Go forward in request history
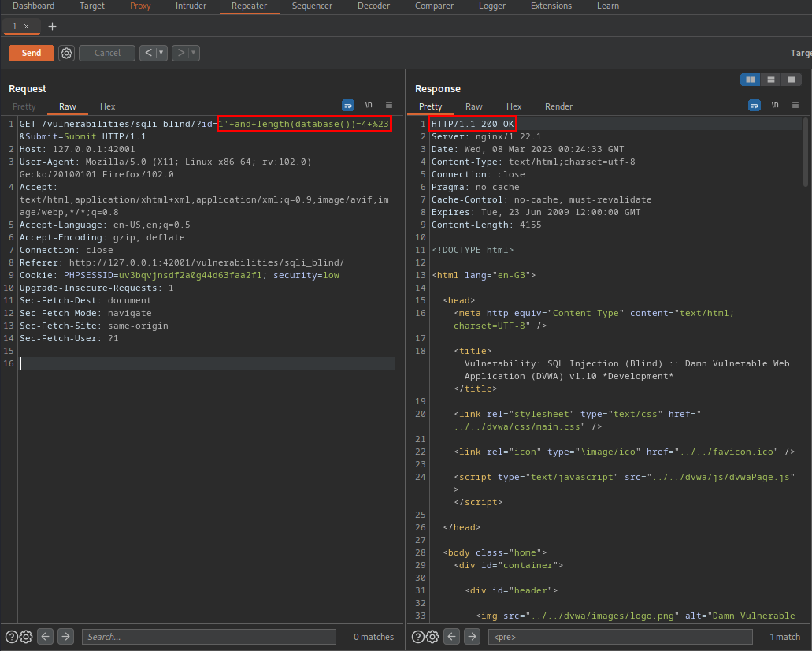812x651 pixels. point(180,53)
